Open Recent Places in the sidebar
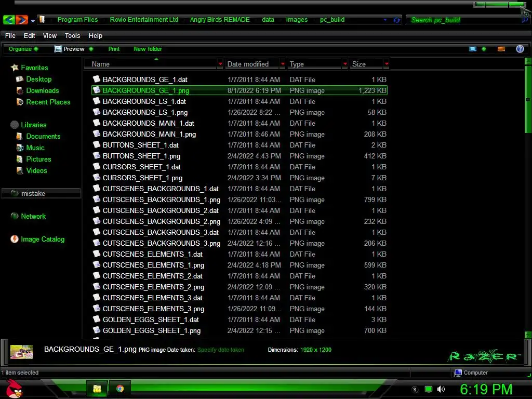Viewport: 532px width, 399px height. pos(48,102)
